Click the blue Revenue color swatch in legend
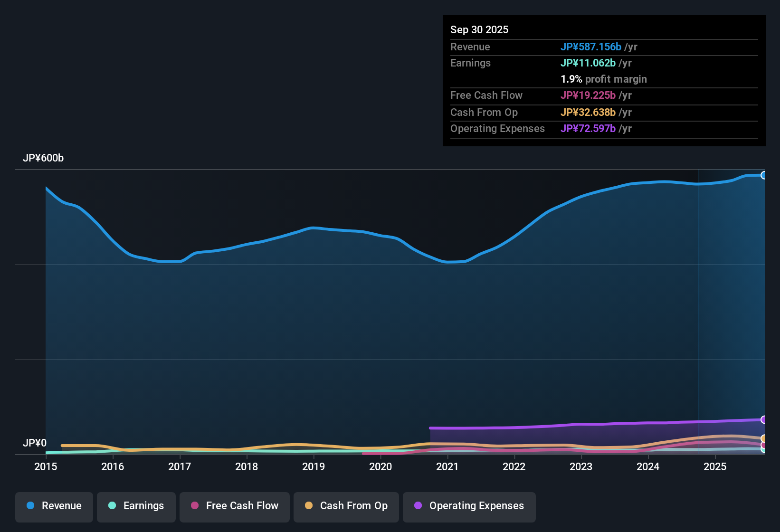The width and height of the screenshot is (780, 532). pos(30,506)
